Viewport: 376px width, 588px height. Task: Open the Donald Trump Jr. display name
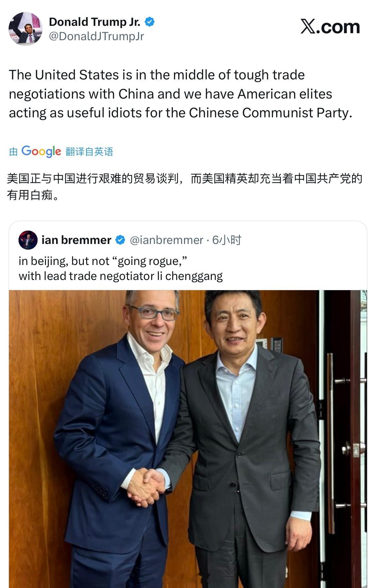pyautogui.click(x=94, y=22)
